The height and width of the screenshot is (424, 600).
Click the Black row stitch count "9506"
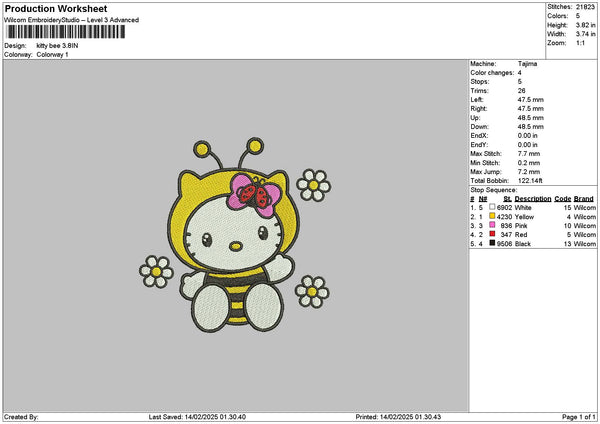click(504, 244)
